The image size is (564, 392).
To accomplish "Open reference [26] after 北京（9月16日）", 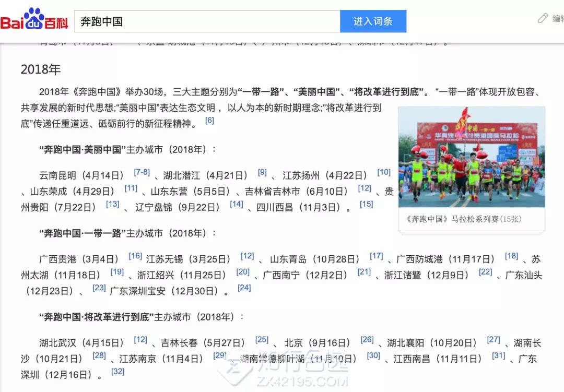I will pos(367,339).
